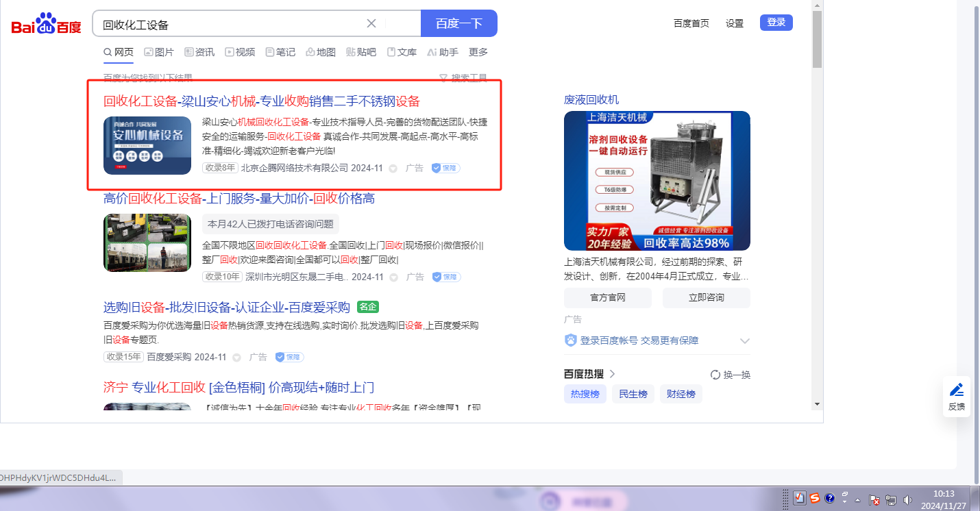Click the network tray icon
Screen dimensions: 980x511
pyautogui.click(x=891, y=499)
